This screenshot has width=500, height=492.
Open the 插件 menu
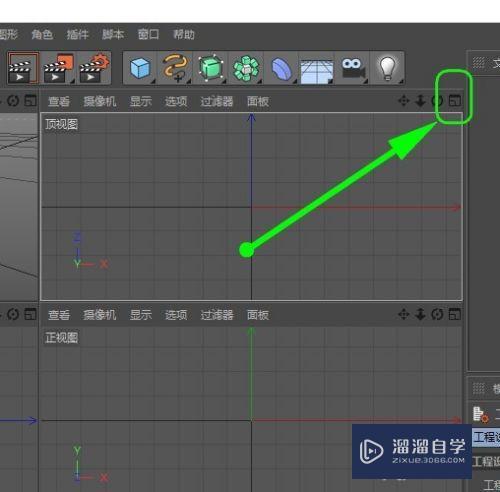[x=77, y=34]
